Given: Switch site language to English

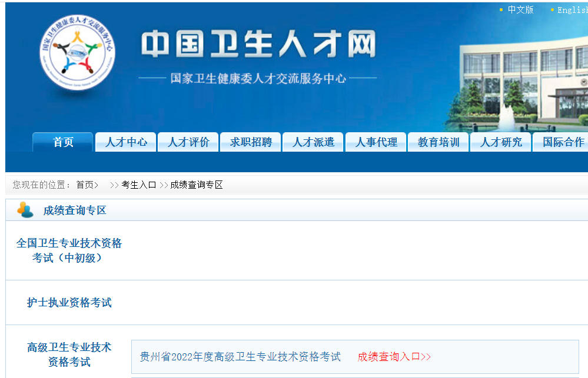Looking at the screenshot, I should pos(573,10).
